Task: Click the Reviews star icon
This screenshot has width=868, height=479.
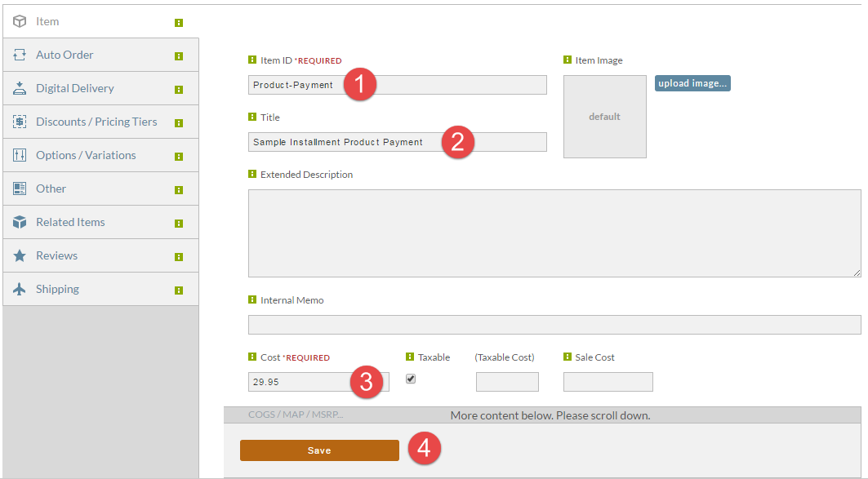Action: 20,255
